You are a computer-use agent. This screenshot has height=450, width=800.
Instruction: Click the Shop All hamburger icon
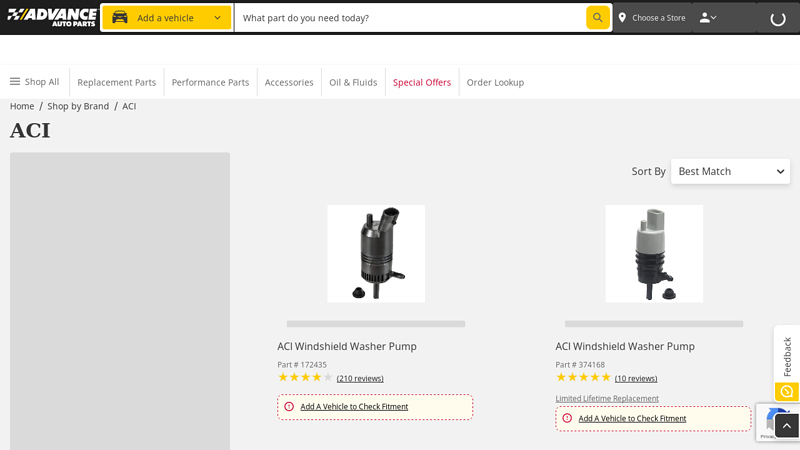15,82
